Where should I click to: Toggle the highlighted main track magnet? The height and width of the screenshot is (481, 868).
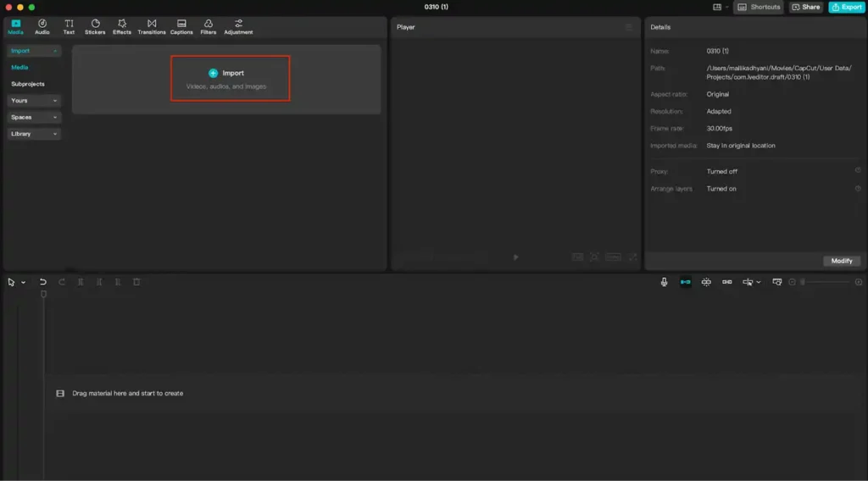click(x=685, y=282)
